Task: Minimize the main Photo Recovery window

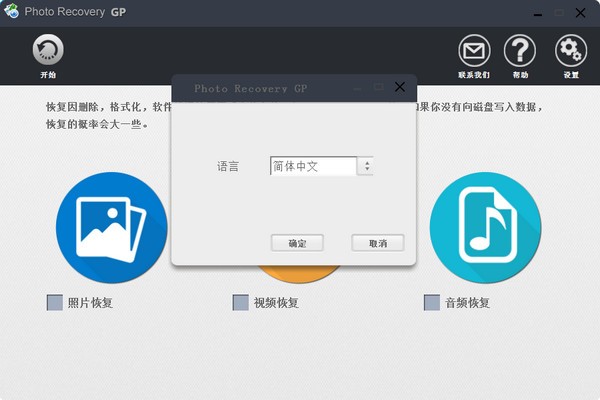Action: 538,14
